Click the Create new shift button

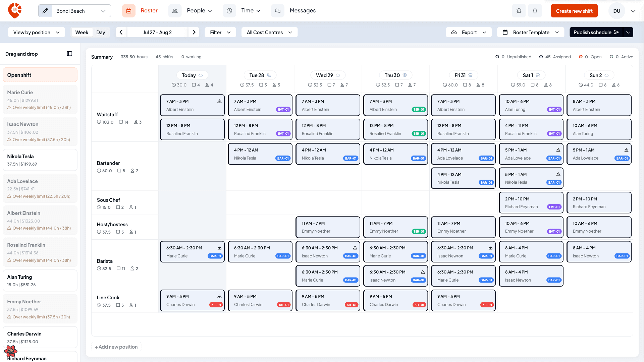click(574, 11)
